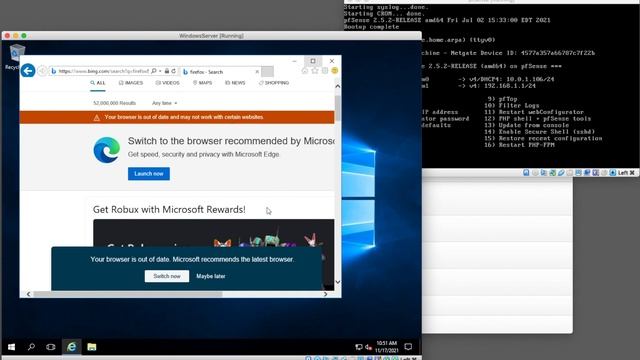Click the Bing address bar URL
Screen dimensions: 640x360
tap(103, 71)
